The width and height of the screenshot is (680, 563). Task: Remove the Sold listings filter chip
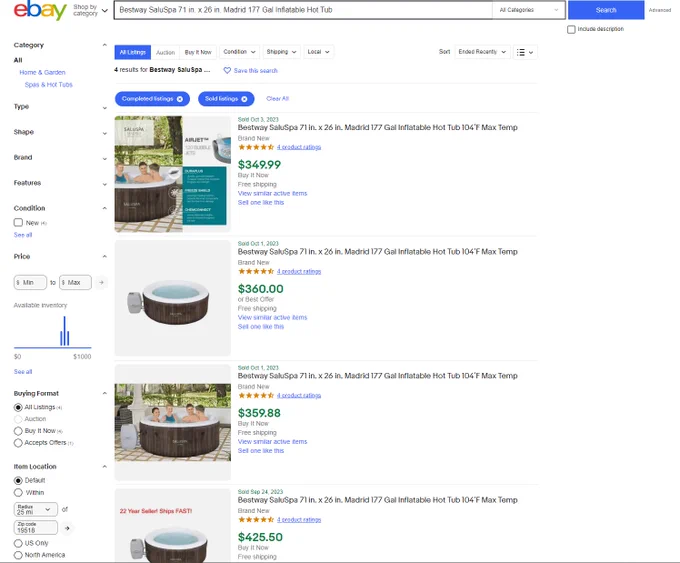244,99
